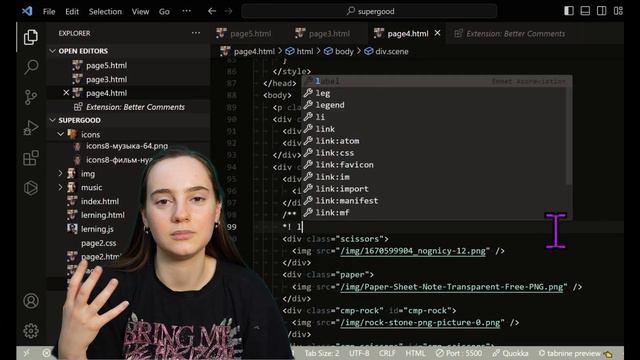Open the Search view in activity bar

click(x=31, y=67)
